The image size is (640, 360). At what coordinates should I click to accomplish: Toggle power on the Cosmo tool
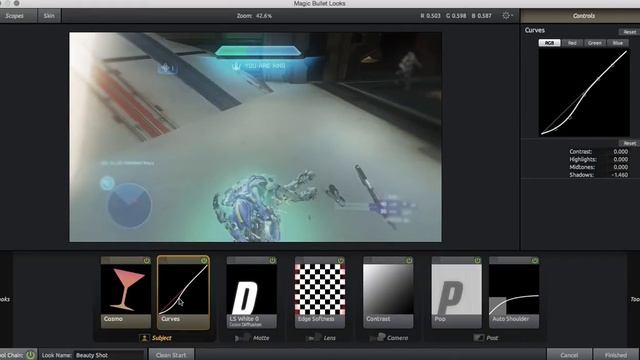(x=147, y=260)
